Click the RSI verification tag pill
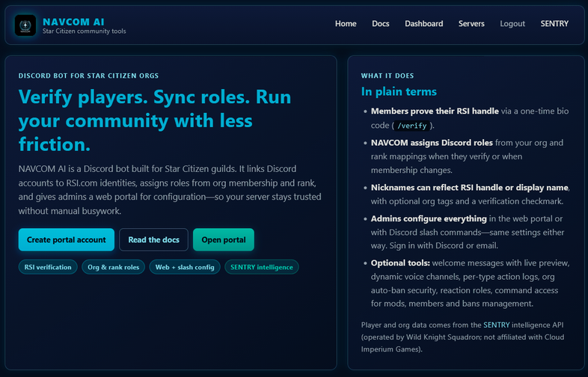 click(x=48, y=267)
